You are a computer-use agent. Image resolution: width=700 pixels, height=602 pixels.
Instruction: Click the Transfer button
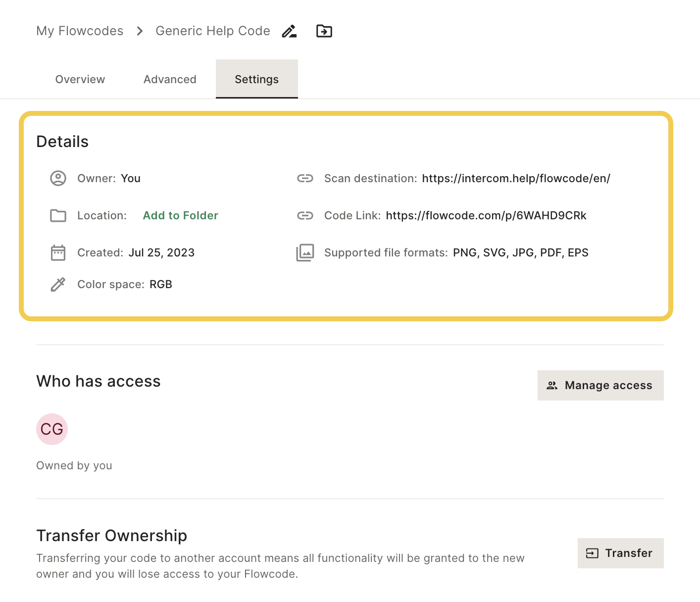click(x=621, y=553)
